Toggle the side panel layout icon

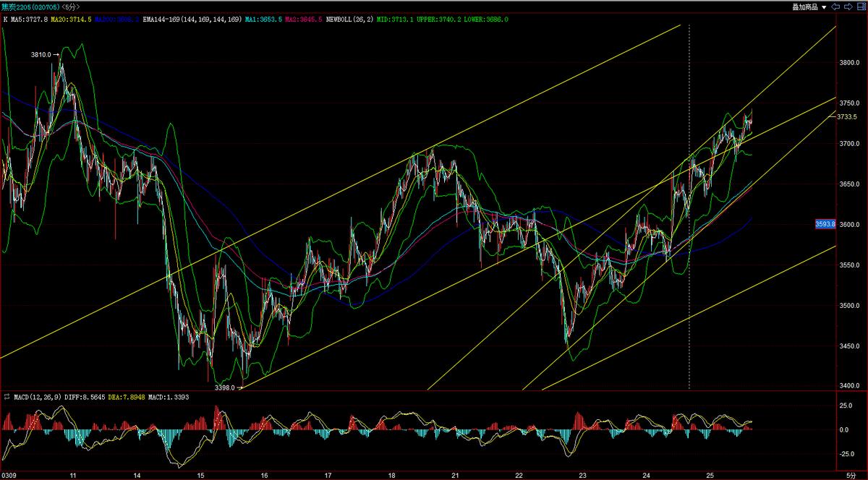[861, 7]
